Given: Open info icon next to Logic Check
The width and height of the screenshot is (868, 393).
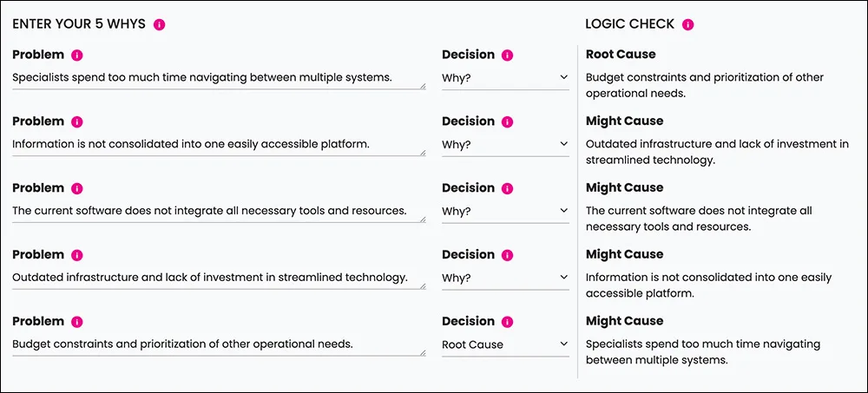Looking at the screenshot, I should point(688,24).
